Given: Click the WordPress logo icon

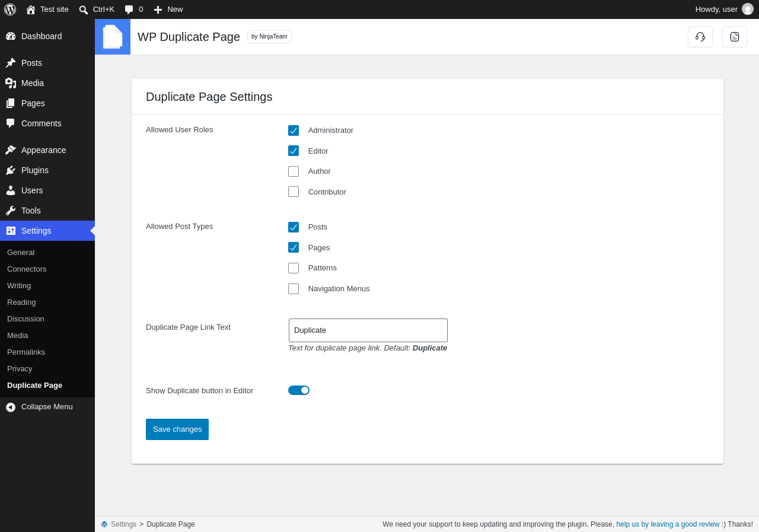Looking at the screenshot, I should pyautogui.click(x=10, y=9).
